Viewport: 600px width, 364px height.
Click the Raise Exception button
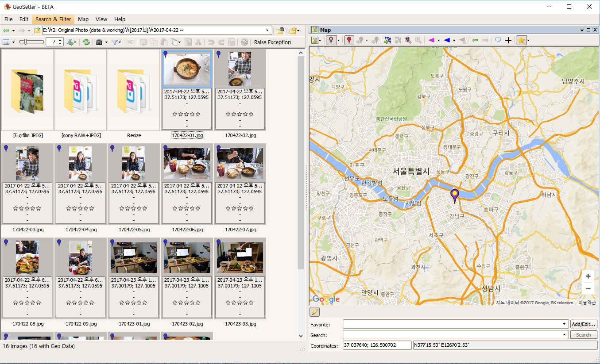272,42
